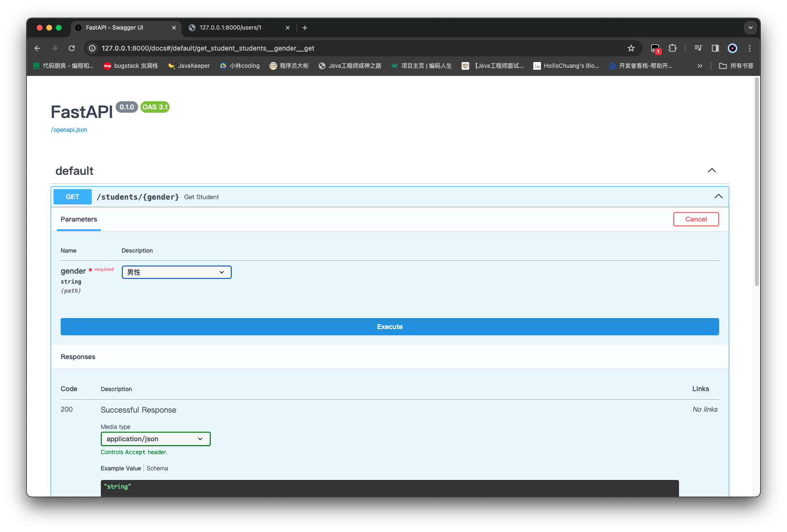This screenshot has height=532, width=787.
Task: Close the FastAPI - Swagger UI tab
Action: coord(174,28)
